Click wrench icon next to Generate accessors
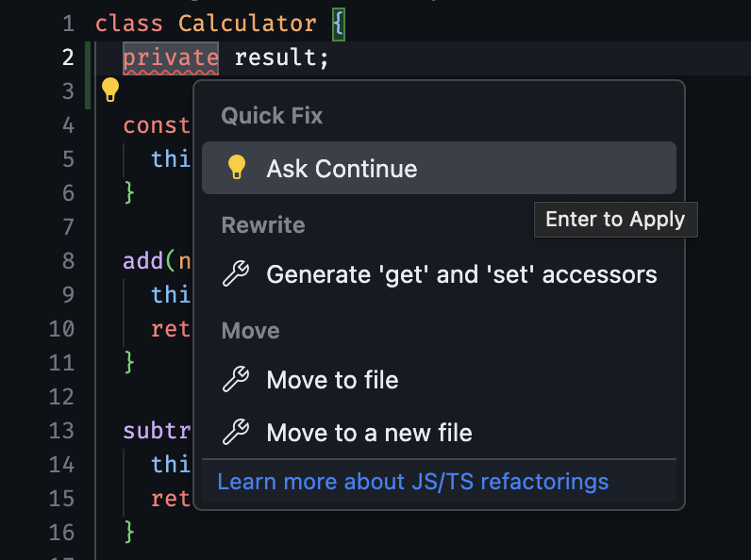Viewport: 751px width, 560px height. pos(235,274)
